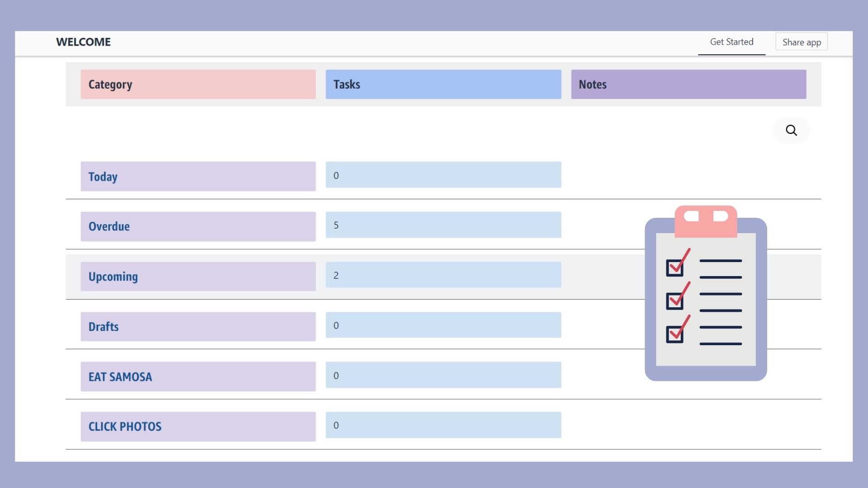The image size is (868, 488).
Task: Open the Today category
Action: coord(198,177)
